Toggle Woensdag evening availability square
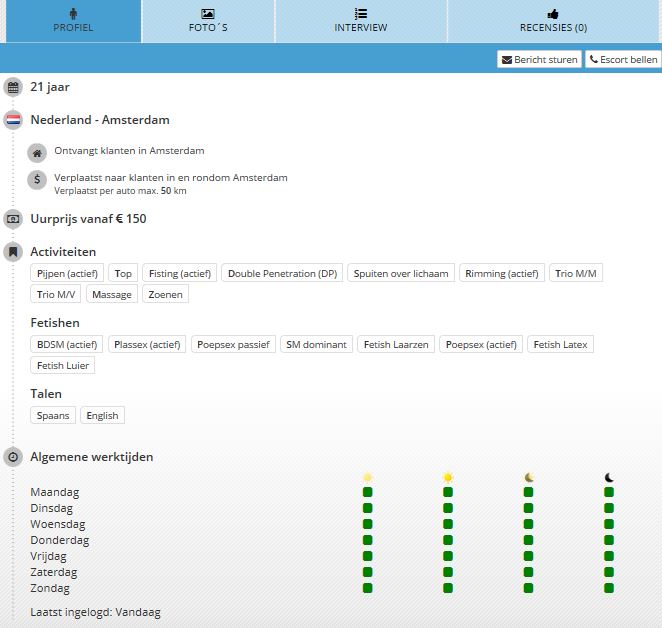This screenshot has height=628, width=662. point(528,524)
